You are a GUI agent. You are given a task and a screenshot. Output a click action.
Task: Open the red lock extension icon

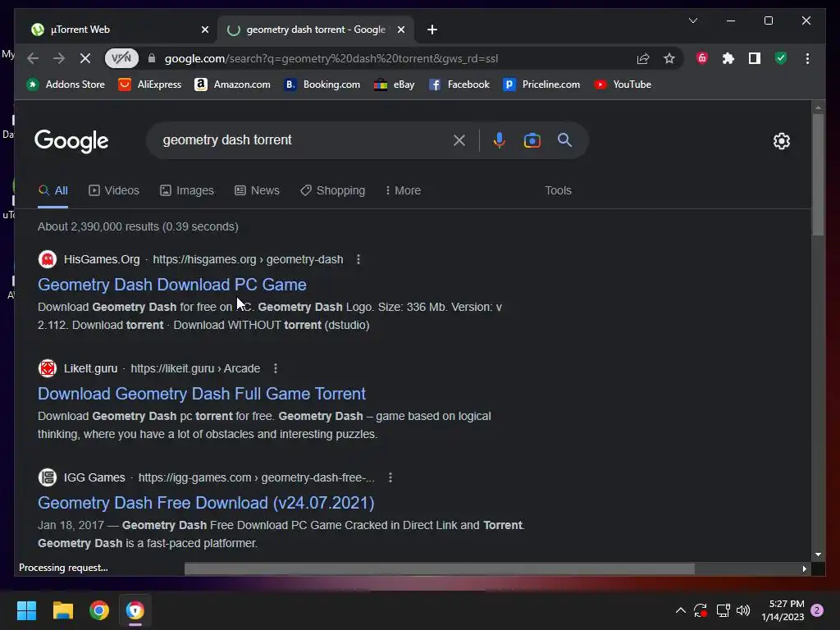pyautogui.click(x=702, y=58)
